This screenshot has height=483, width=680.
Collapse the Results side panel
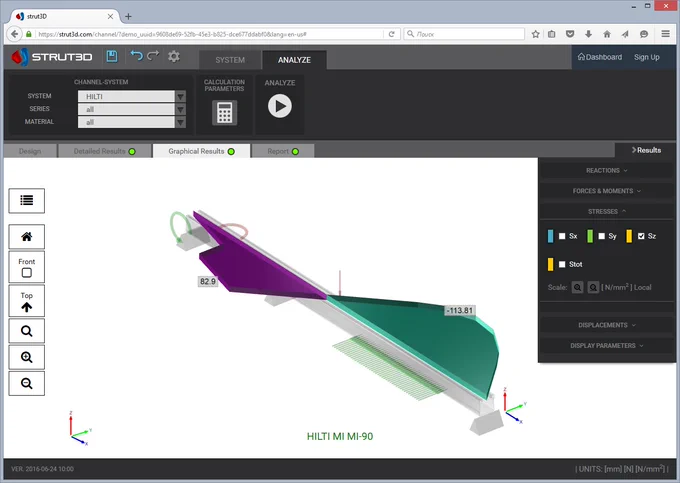646,150
